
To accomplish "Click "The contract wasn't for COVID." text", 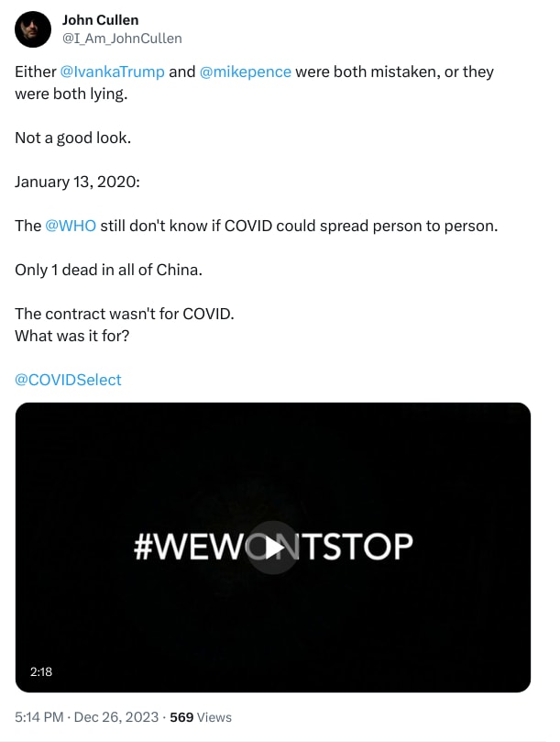I will [x=125, y=314].
